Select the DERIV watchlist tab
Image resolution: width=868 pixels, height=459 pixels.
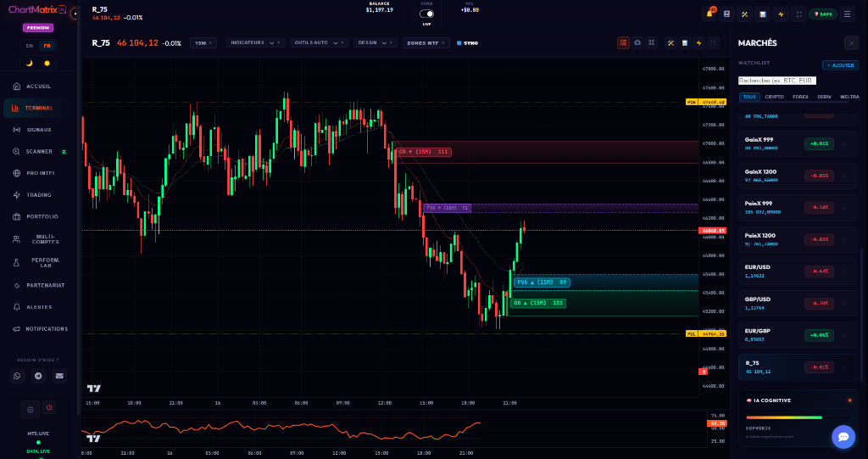[824, 97]
